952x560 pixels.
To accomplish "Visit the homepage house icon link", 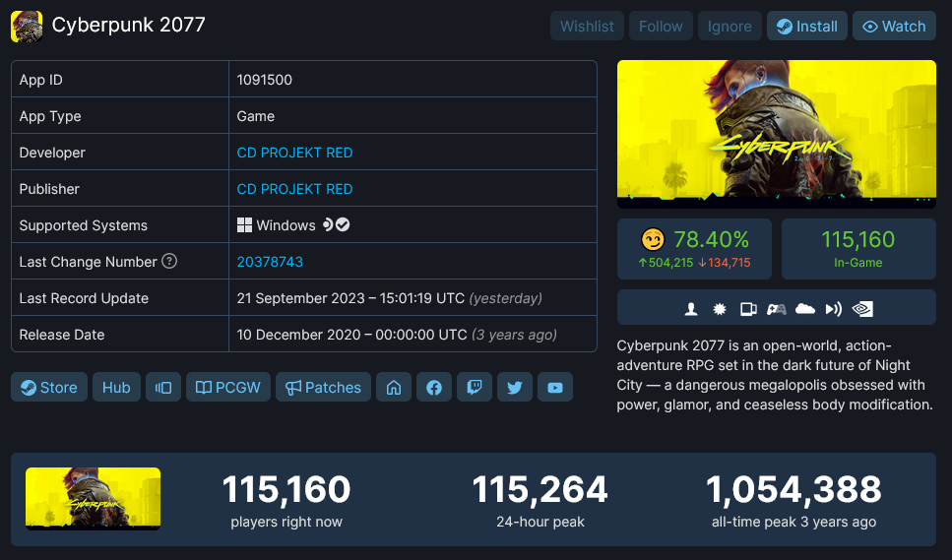I will 394,387.
